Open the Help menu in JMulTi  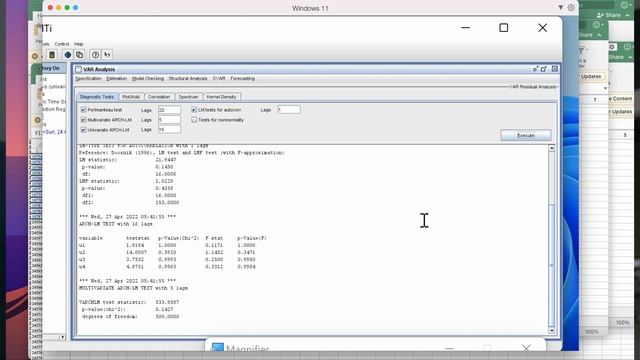[78, 44]
